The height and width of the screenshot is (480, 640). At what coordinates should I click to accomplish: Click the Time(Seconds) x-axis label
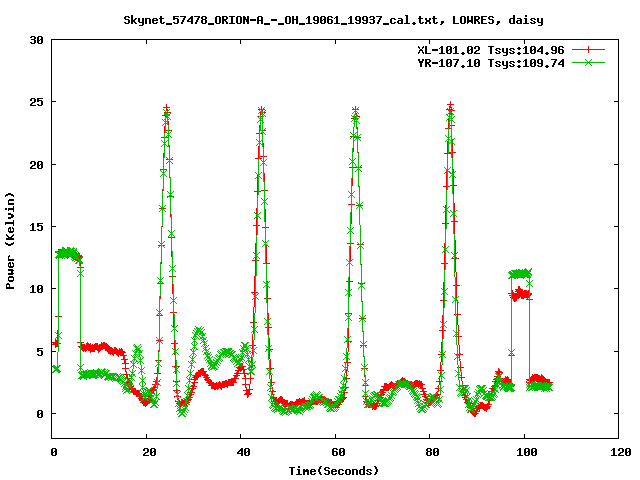pyautogui.click(x=334, y=471)
